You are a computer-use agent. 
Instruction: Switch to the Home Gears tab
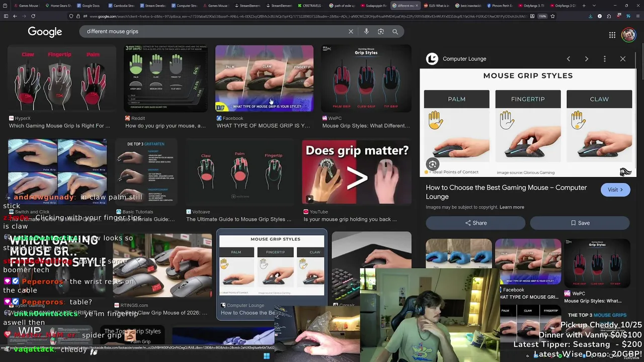coord(58,6)
